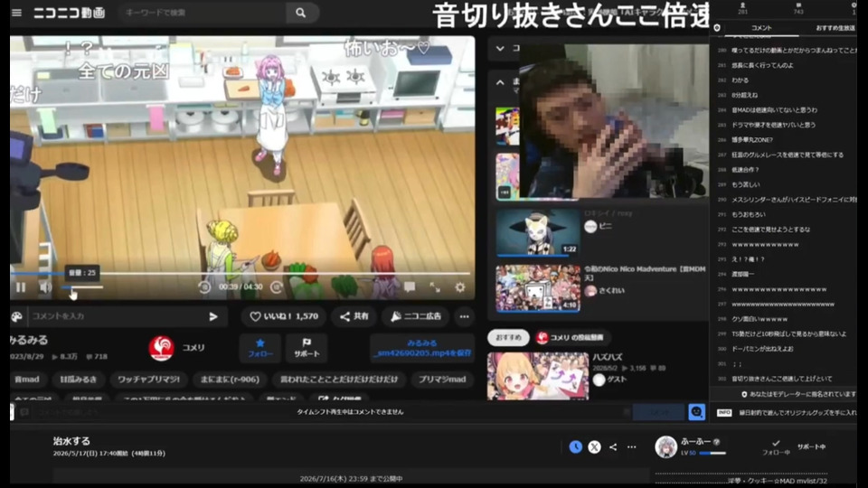The width and height of the screenshot is (868, 488).
Task: Click broadcast title 治水する
Action: (71, 441)
